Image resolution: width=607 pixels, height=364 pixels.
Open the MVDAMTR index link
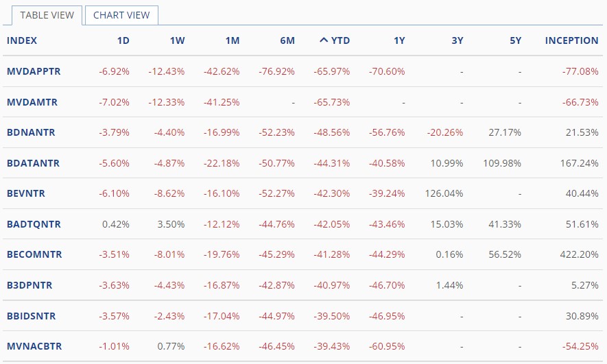(x=32, y=102)
